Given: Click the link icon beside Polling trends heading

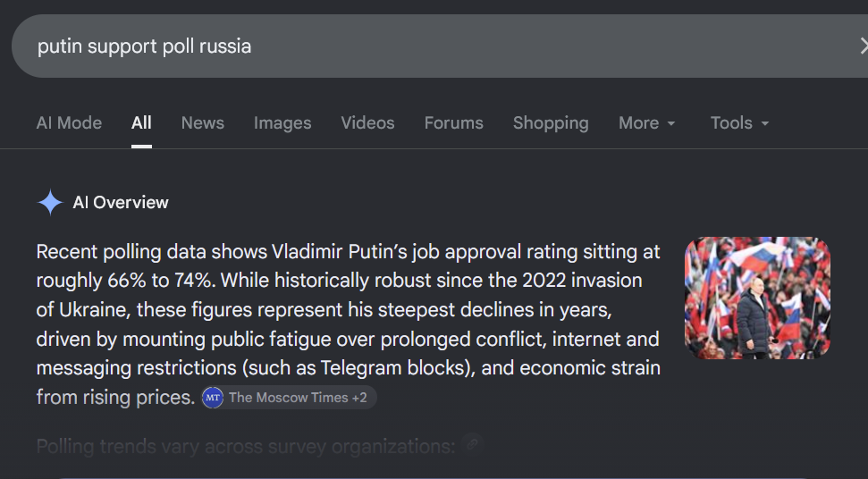Looking at the screenshot, I should [x=472, y=444].
